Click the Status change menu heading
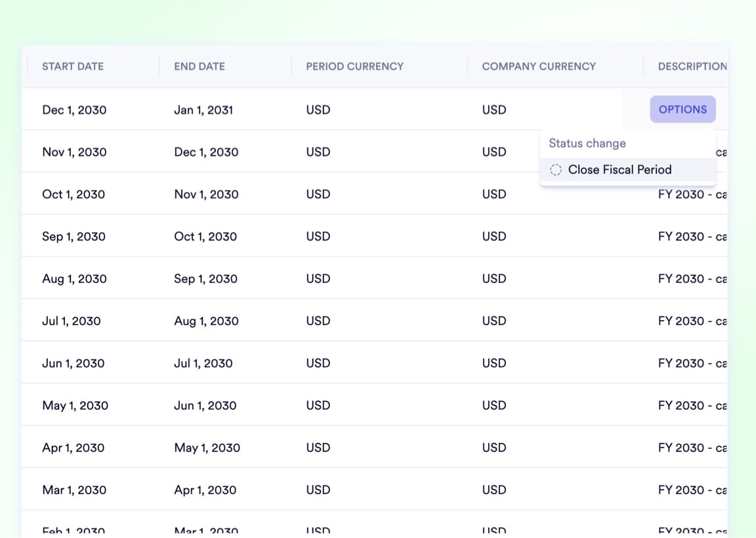The width and height of the screenshot is (756, 538). [x=587, y=144]
